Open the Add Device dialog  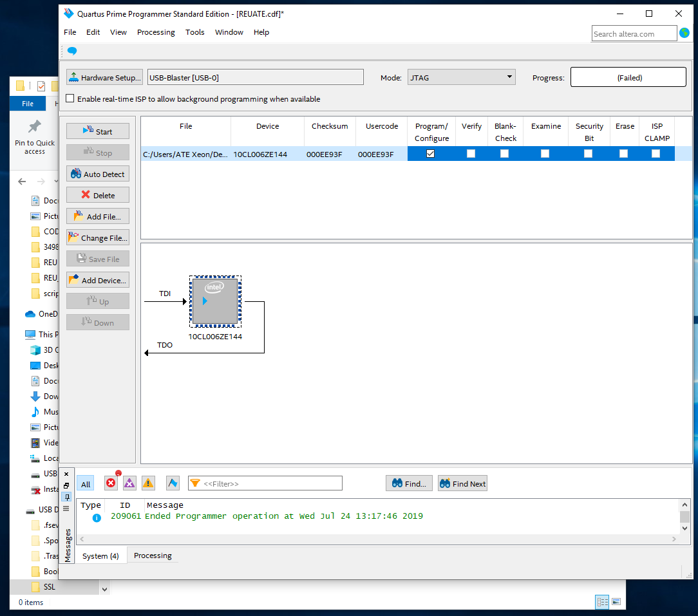(x=97, y=281)
